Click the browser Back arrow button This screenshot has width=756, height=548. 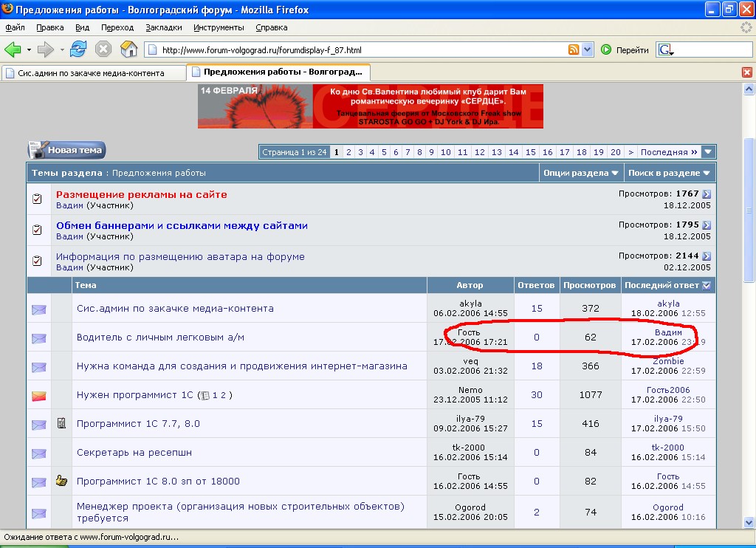click(13, 49)
